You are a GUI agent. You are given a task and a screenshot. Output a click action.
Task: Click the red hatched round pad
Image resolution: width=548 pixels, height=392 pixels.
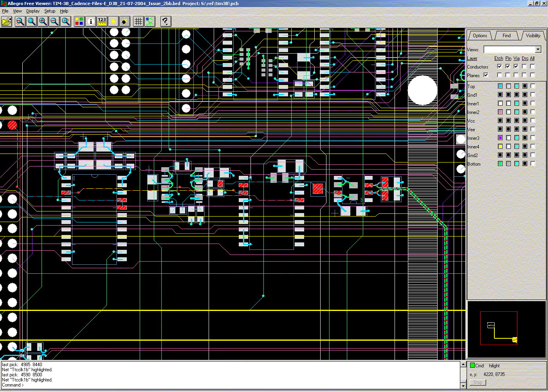pyautogui.click(x=13, y=125)
